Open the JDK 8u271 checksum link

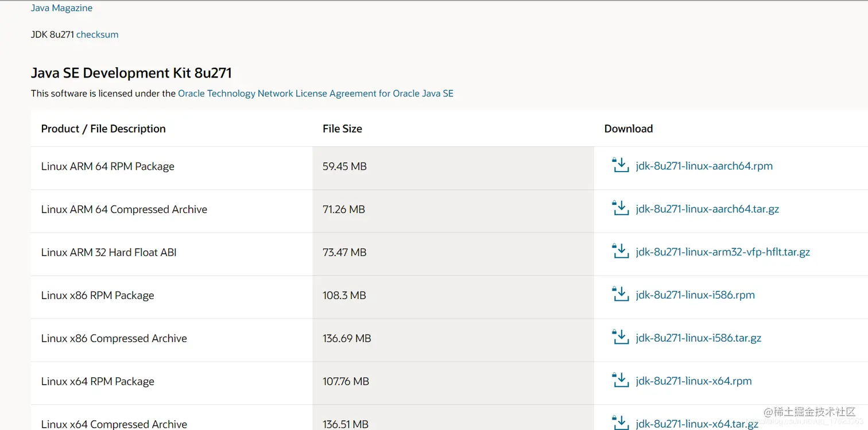click(97, 34)
